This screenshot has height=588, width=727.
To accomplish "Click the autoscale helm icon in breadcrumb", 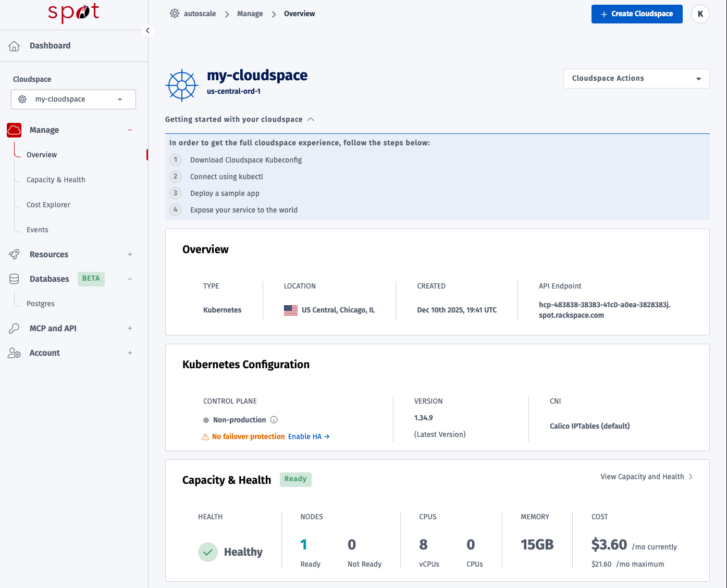I will pyautogui.click(x=175, y=14).
